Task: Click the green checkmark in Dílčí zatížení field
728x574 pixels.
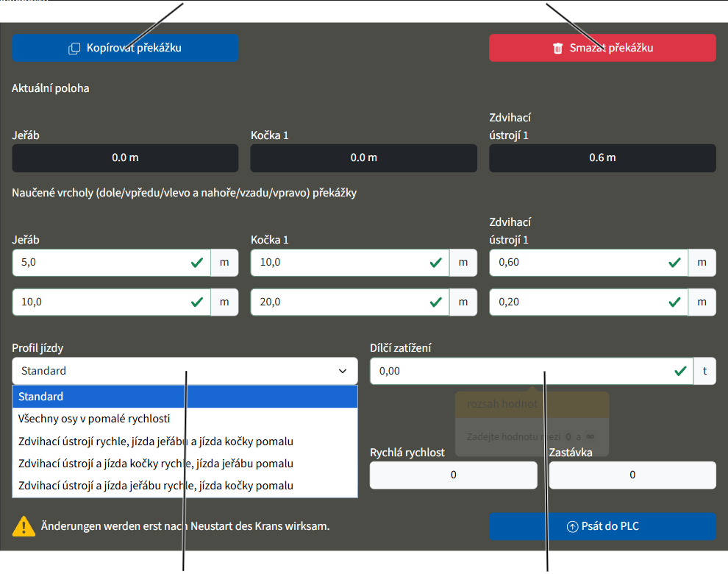Action: pos(680,371)
